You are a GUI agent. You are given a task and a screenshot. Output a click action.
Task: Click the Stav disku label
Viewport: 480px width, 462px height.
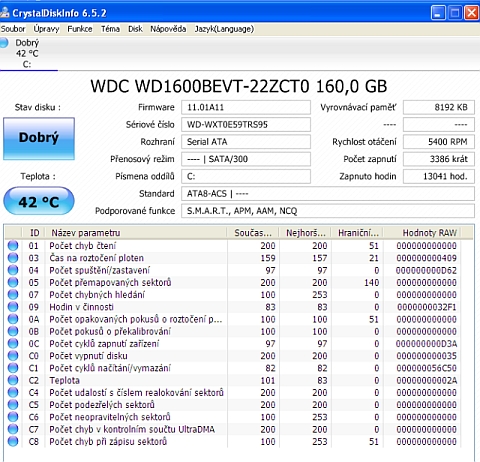coord(38,107)
